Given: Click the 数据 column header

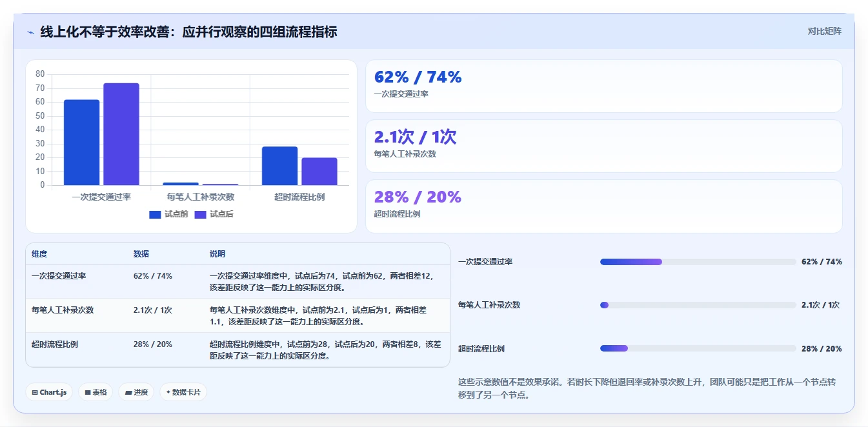Looking at the screenshot, I should point(141,254).
